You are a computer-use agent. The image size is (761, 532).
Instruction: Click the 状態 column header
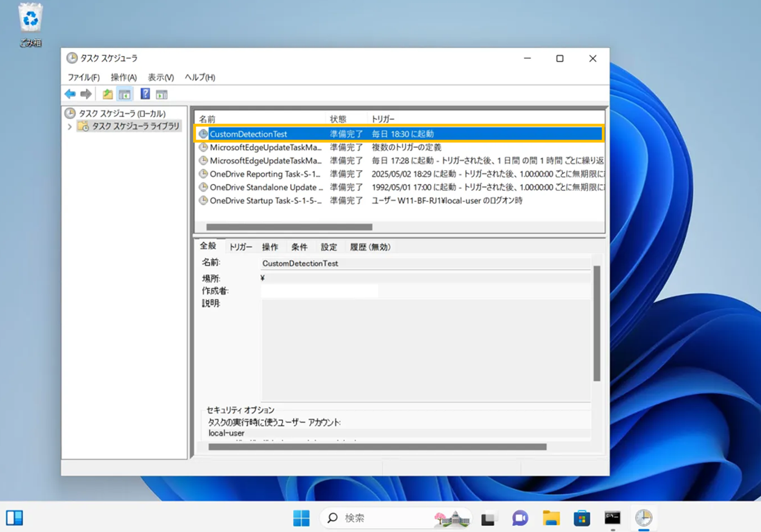point(338,119)
